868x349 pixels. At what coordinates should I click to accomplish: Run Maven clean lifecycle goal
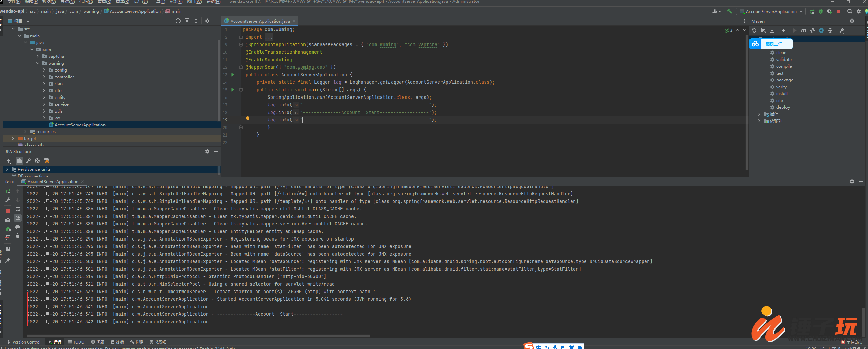[x=781, y=52]
